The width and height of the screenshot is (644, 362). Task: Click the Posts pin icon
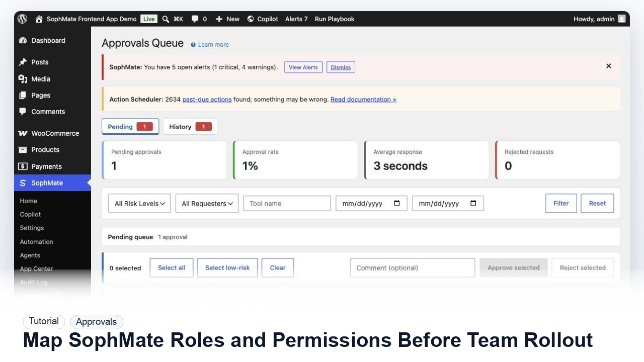pyautogui.click(x=23, y=62)
